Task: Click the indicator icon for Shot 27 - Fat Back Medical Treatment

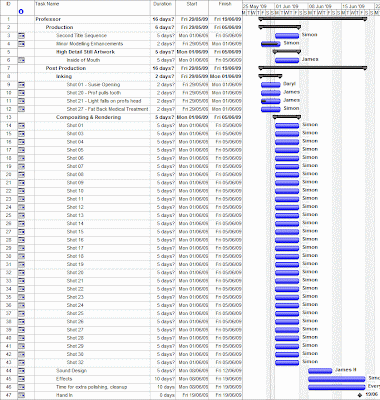Action: pyautogui.click(x=22, y=109)
